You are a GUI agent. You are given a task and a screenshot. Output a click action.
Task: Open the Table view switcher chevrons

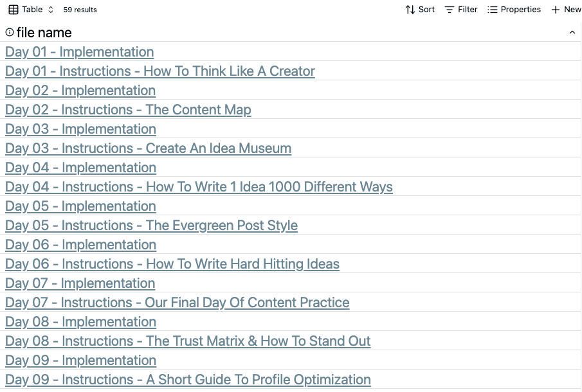click(x=51, y=10)
